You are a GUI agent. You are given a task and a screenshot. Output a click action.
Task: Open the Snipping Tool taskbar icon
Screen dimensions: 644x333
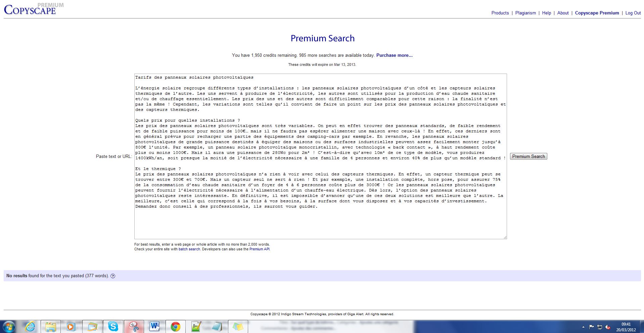coord(134,326)
